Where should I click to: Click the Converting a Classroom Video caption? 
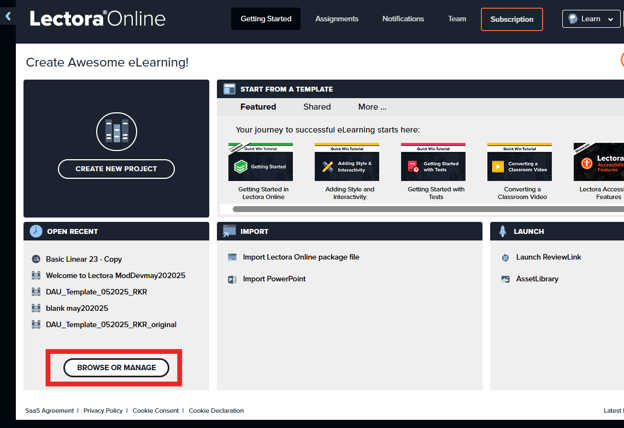(522, 193)
